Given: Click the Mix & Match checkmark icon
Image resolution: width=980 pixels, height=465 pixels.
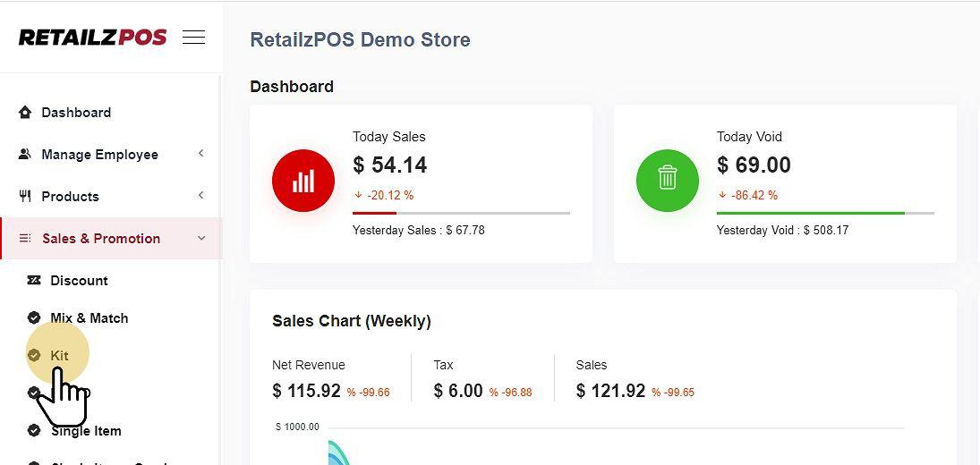Looking at the screenshot, I should (34, 318).
